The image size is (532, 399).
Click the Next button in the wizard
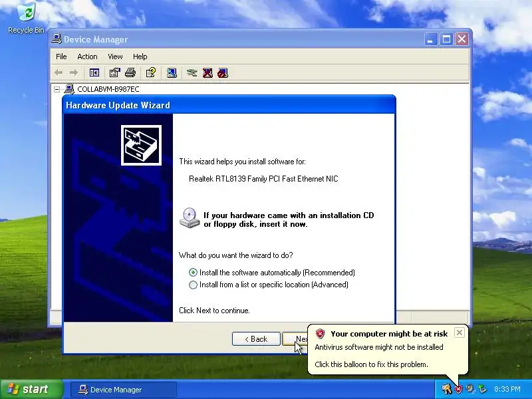295,339
